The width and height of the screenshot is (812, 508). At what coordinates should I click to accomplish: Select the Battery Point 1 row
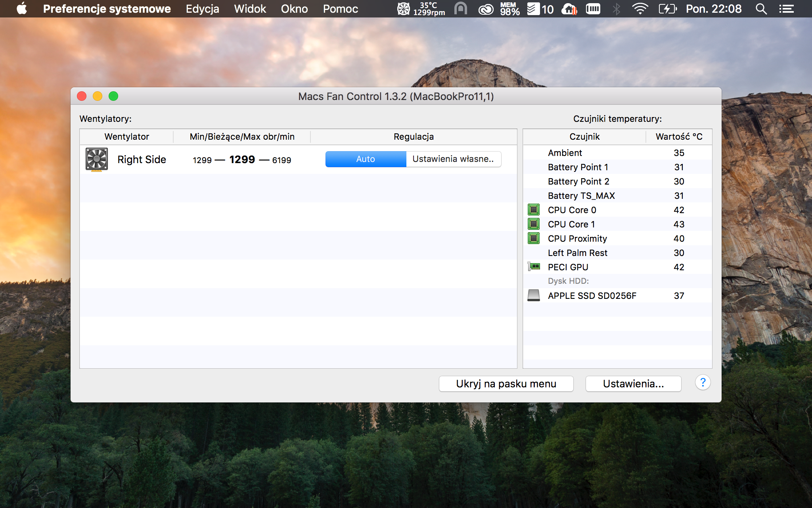click(617, 167)
